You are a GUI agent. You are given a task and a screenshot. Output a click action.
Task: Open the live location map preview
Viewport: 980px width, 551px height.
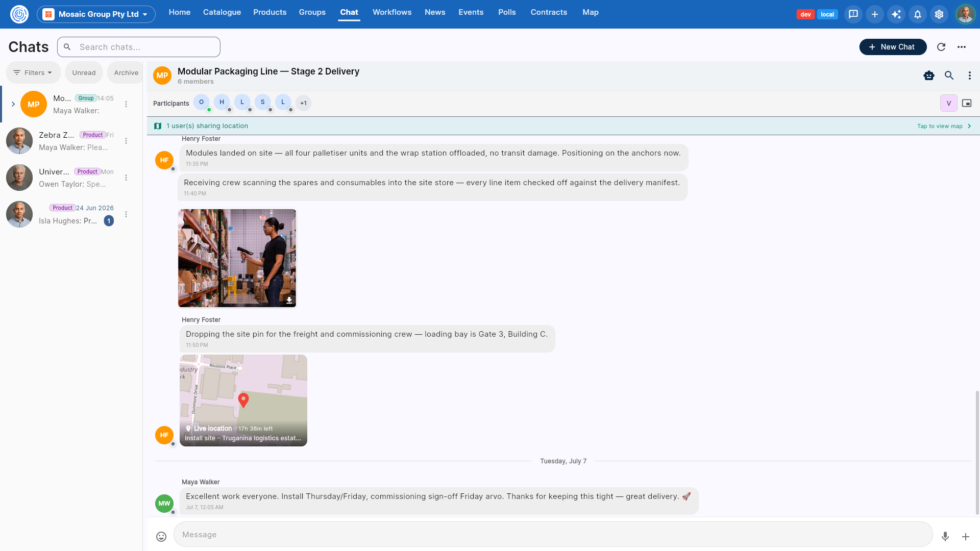click(x=243, y=400)
